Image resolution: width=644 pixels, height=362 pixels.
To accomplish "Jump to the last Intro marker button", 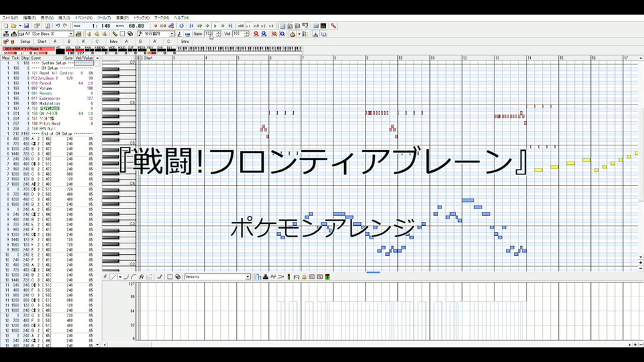I will click(x=185, y=42).
